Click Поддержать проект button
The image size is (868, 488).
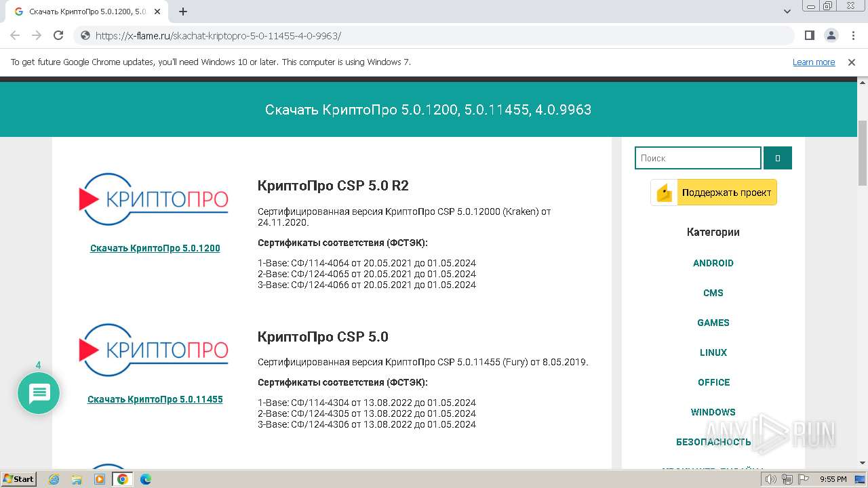(x=713, y=192)
